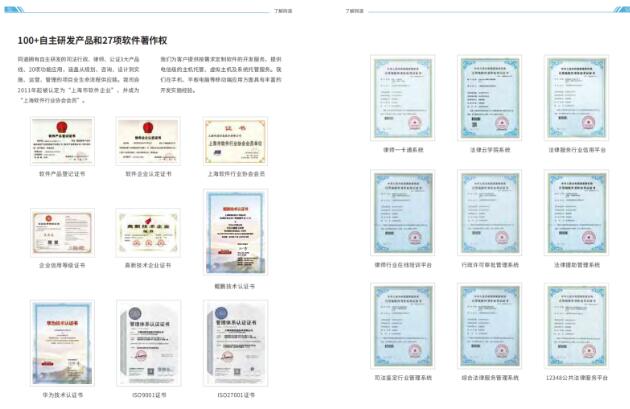
Task: Click the 律师一卡通系统 copyright certificate
Action: click(404, 96)
